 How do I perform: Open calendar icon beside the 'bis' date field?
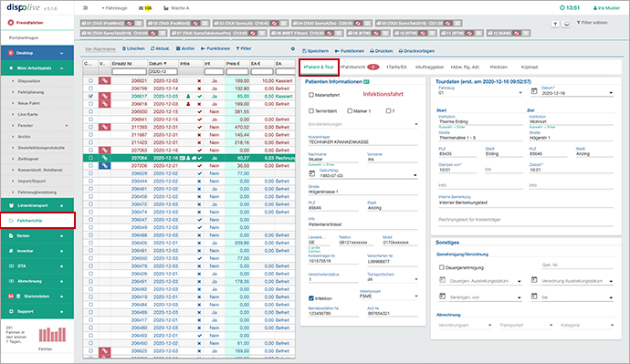(534, 296)
